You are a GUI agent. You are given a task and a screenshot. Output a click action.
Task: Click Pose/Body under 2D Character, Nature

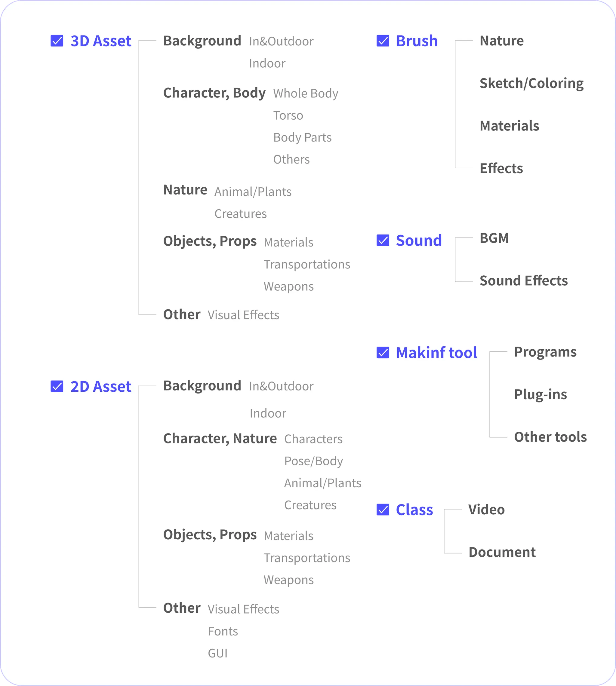tap(313, 461)
